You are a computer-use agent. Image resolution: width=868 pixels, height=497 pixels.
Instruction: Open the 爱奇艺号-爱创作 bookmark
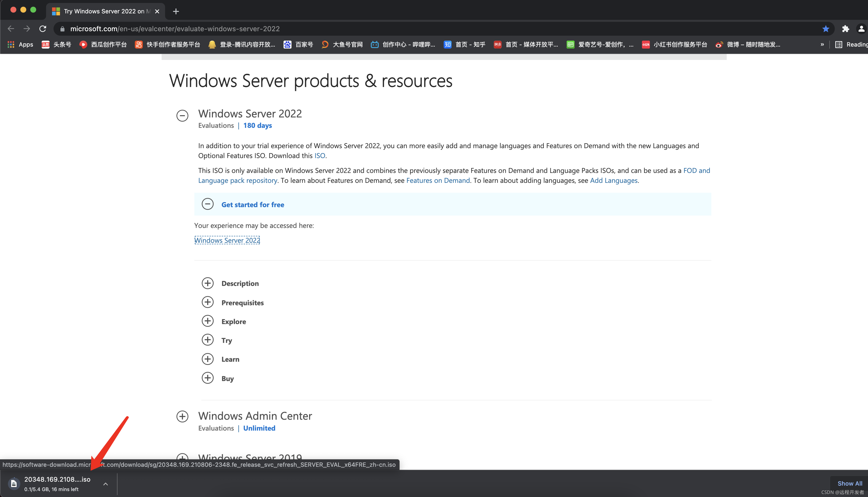point(600,44)
